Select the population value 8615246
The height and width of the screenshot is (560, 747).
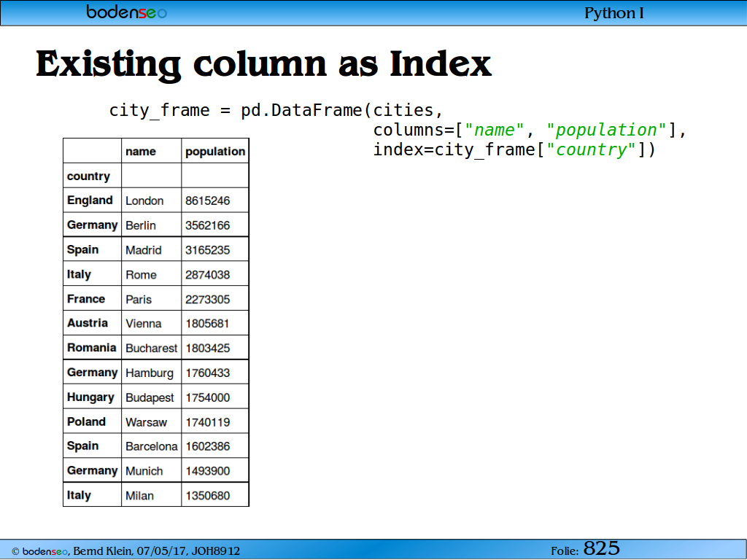pos(215,201)
